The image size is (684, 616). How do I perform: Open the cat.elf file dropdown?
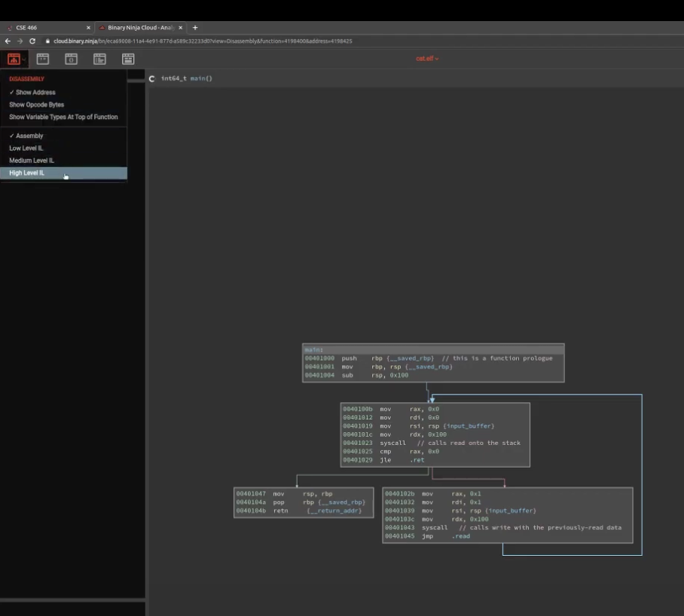coord(427,59)
